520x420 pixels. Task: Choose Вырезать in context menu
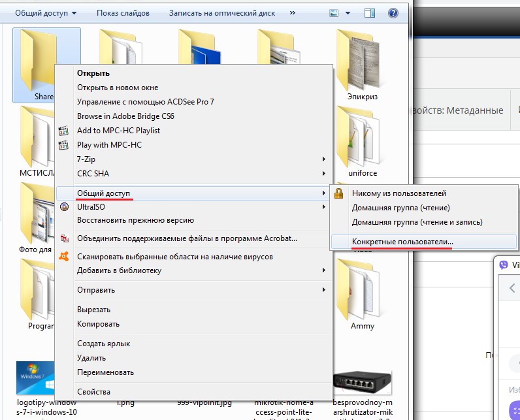click(193, 310)
